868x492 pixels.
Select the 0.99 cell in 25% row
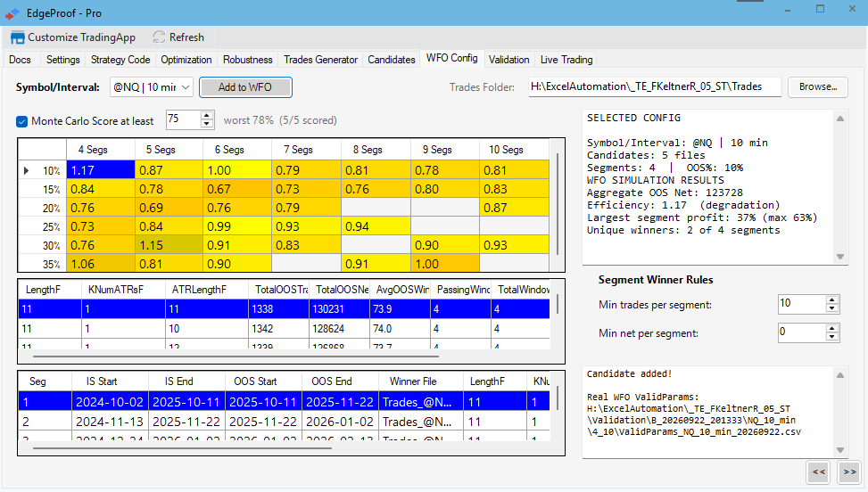click(x=237, y=226)
